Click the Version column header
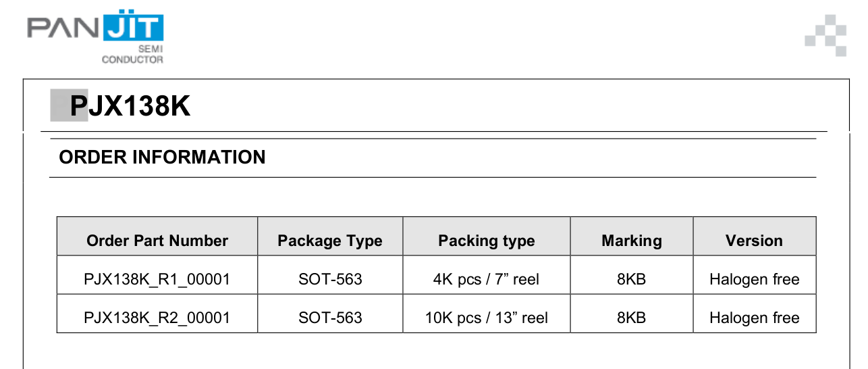Image resolution: width=868 pixels, height=369 pixels. click(x=754, y=241)
